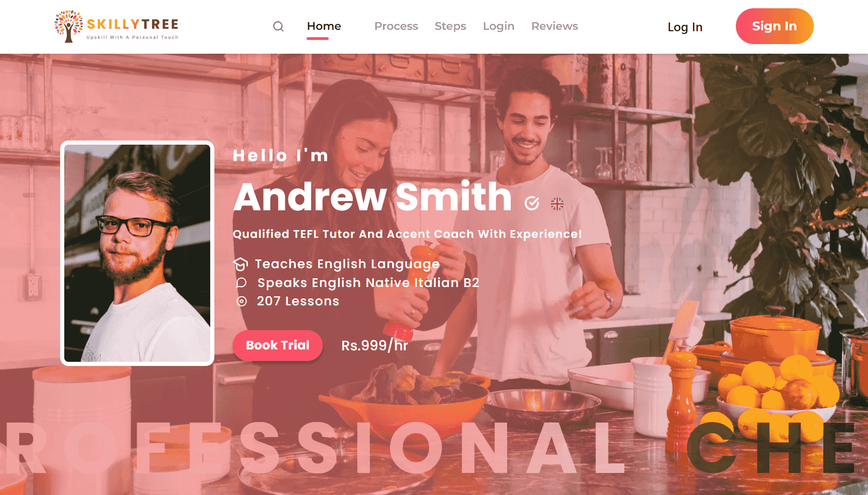
Task: Click the verified checkmark badge icon
Action: 532,203
